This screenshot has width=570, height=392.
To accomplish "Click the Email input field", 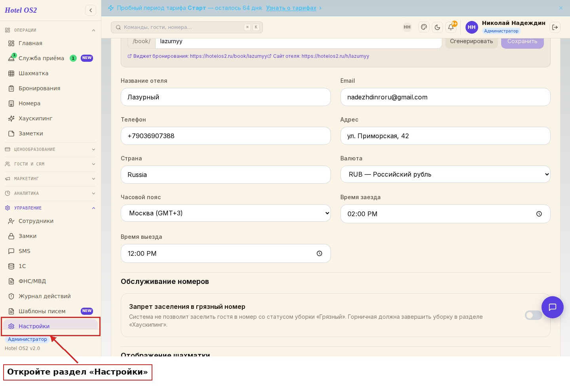I will 445,97.
